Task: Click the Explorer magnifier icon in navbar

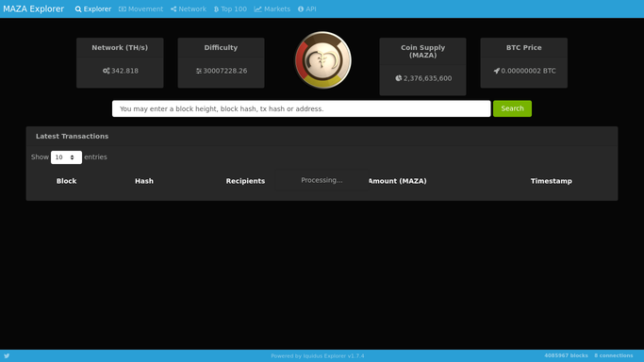Action: click(x=78, y=9)
